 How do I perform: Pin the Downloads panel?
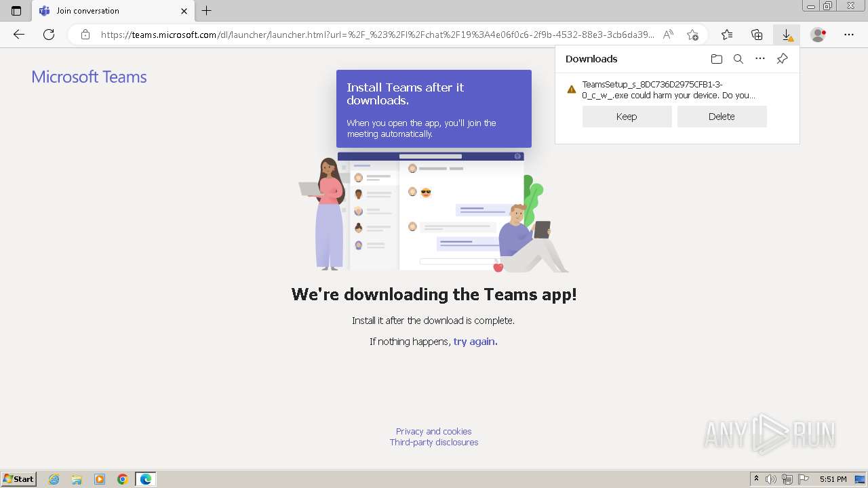click(782, 59)
